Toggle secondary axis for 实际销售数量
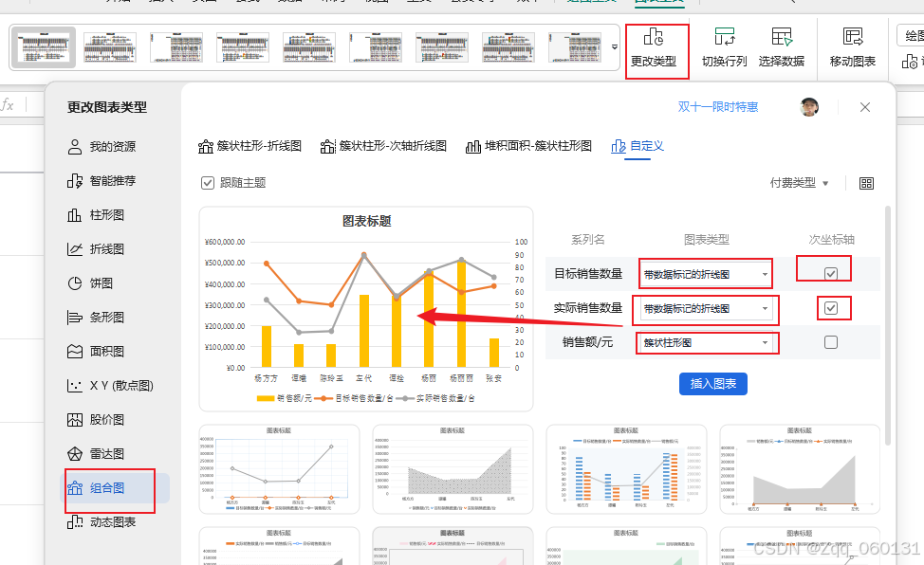 point(831,307)
